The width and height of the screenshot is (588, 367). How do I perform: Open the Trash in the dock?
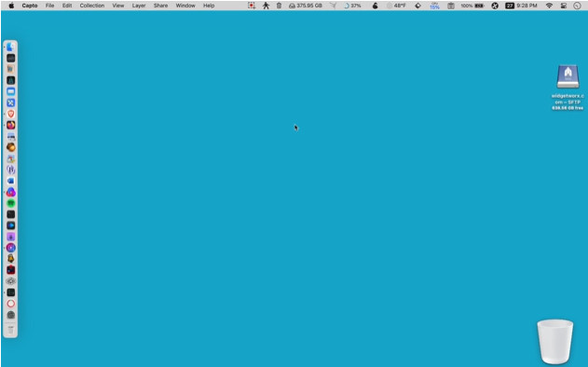11,331
